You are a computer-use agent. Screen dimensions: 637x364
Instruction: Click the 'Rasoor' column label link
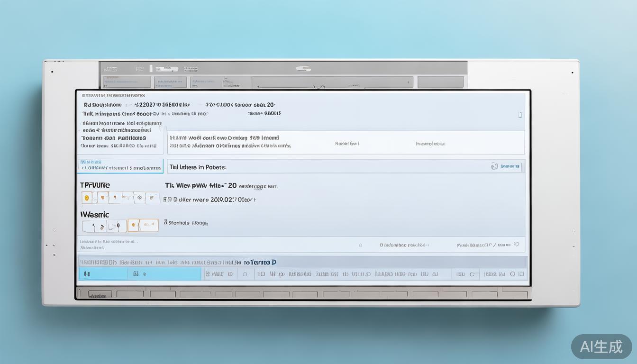pos(347,143)
